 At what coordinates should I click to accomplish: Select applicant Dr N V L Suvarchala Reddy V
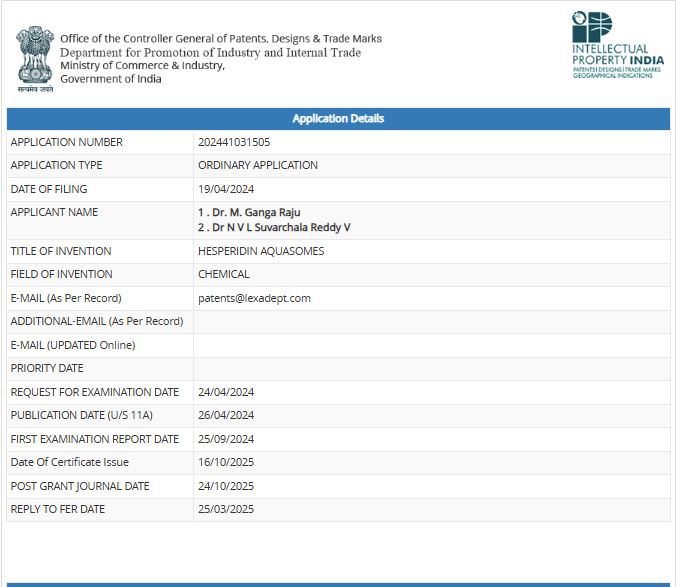[274, 228]
